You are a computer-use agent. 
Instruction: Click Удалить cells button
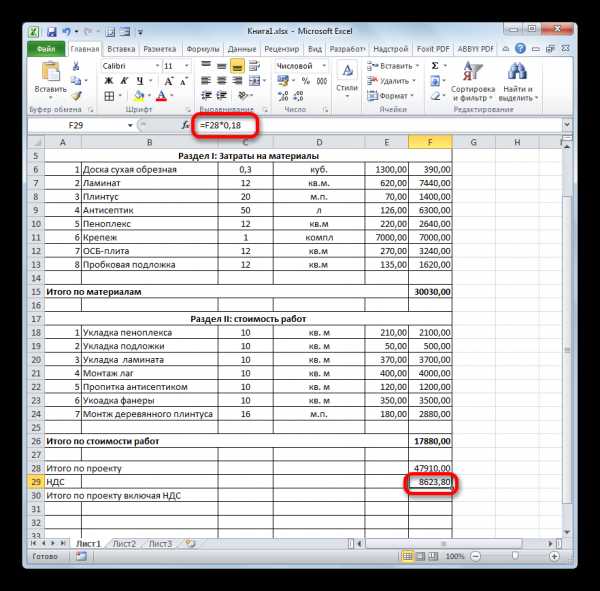pyautogui.click(x=391, y=81)
